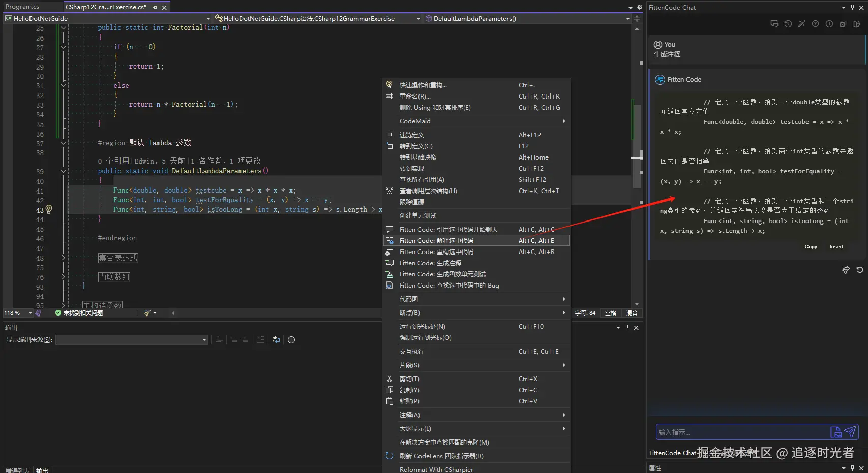Image resolution: width=868 pixels, height=473 pixels.
Task: Click the FittenCode logout icon
Action: [856, 24]
